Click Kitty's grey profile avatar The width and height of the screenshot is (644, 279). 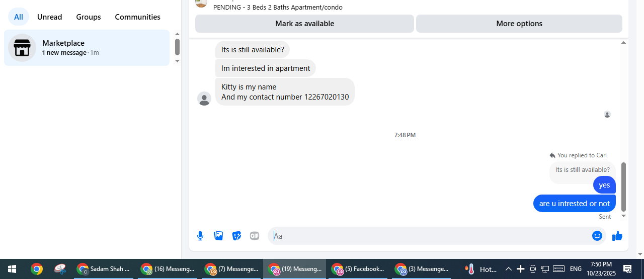tap(204, 99)
